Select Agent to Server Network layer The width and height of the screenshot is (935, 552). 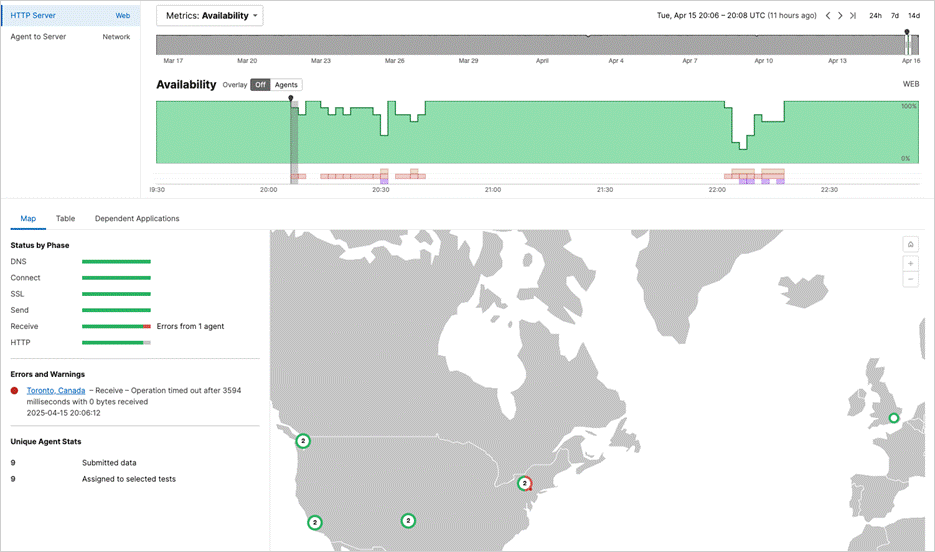(x=70, y=37)
